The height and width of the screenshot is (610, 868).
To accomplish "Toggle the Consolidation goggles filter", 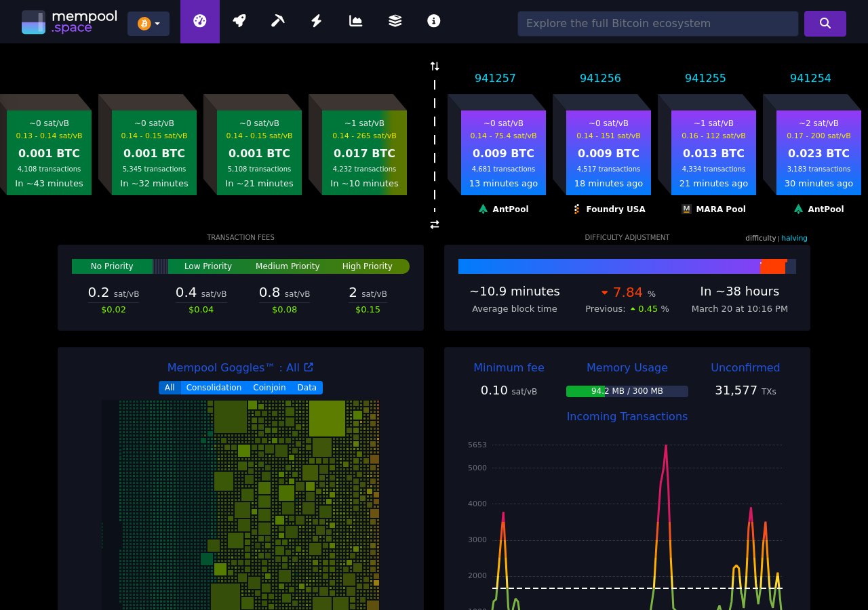I will pyautogui.click(x=214, y=388).
